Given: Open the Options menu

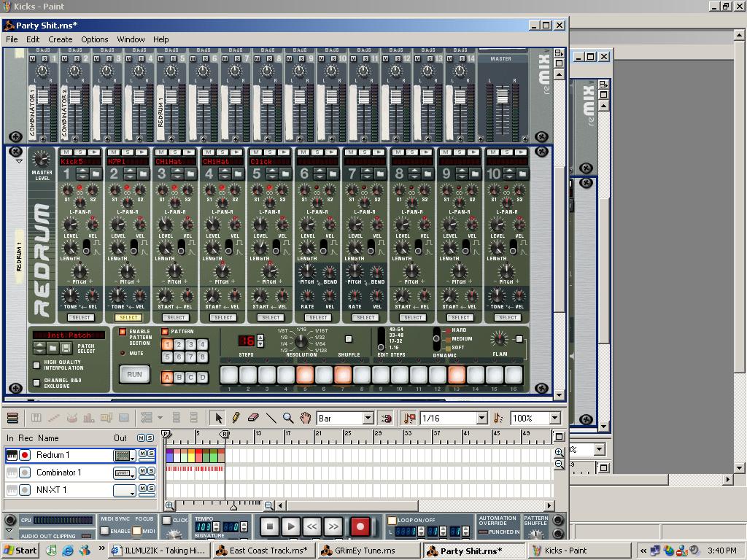Looking at the screenshot, I should (94, 39).
